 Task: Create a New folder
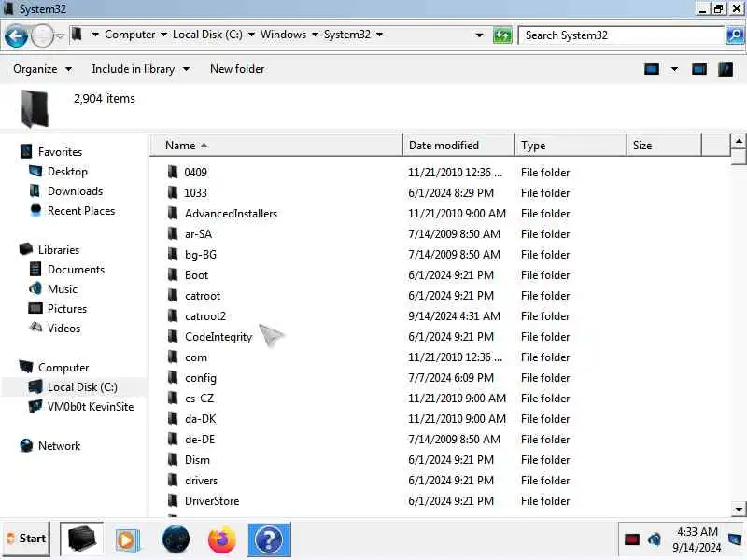[x=237, y=69]
